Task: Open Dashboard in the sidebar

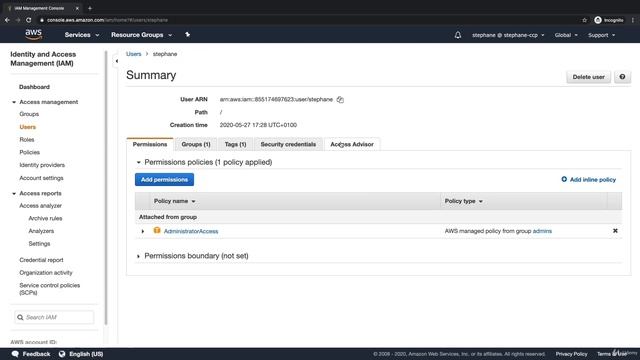Action: click(x=34, y=87)
